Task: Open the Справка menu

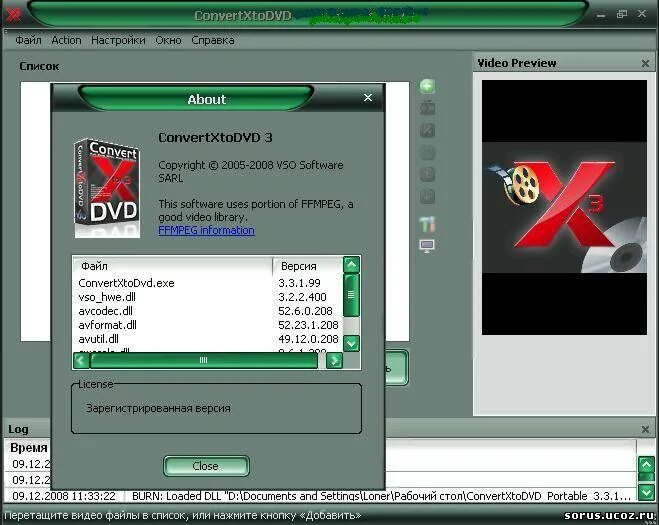Action: [x=213, y=40]
